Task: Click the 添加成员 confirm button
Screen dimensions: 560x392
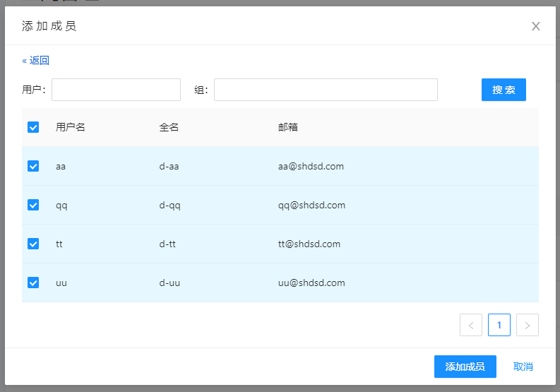Action: coord(465,367)
